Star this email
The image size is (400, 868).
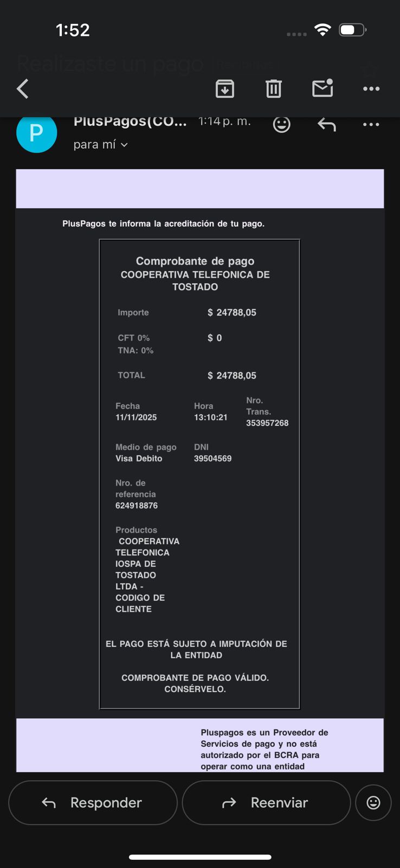click(x=370, y=69)
